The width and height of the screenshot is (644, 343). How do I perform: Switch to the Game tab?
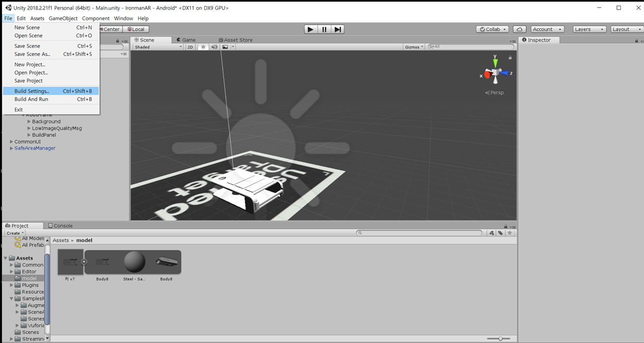tap(186, 40)
